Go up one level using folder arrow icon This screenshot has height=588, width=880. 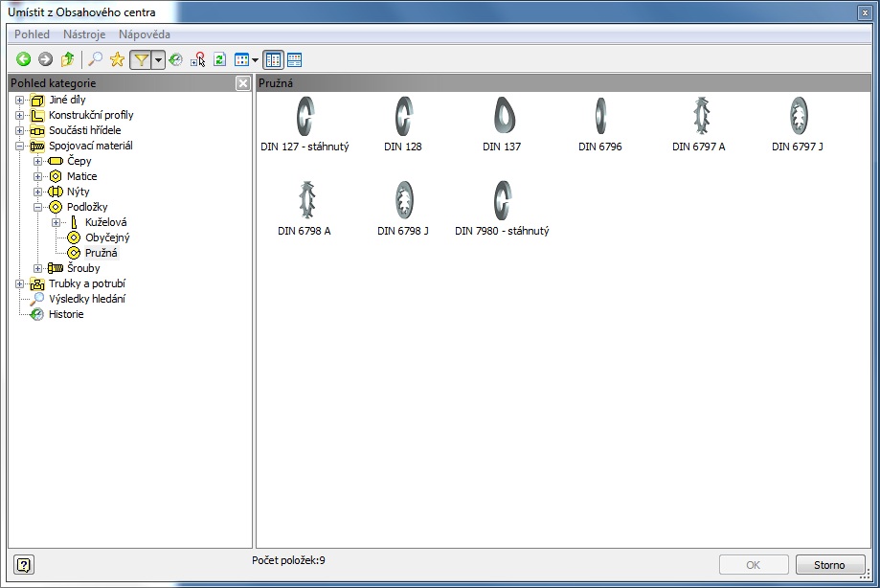(x=67, y=59)
